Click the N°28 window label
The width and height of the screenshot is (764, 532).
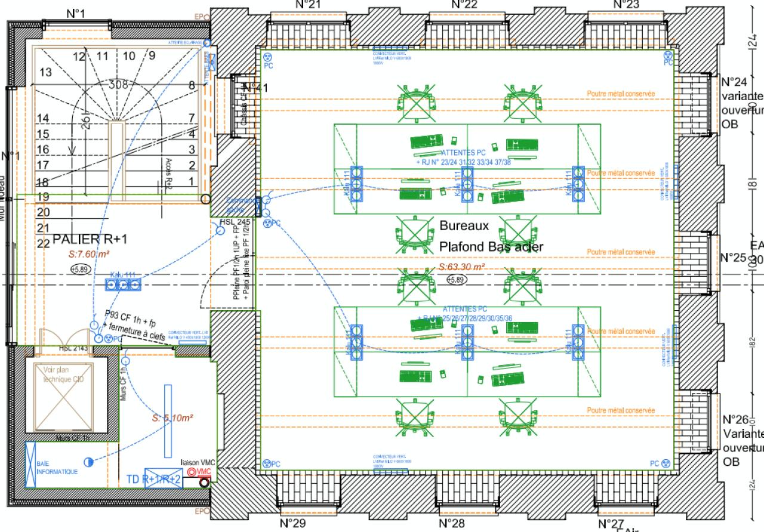tap(451, 524)
